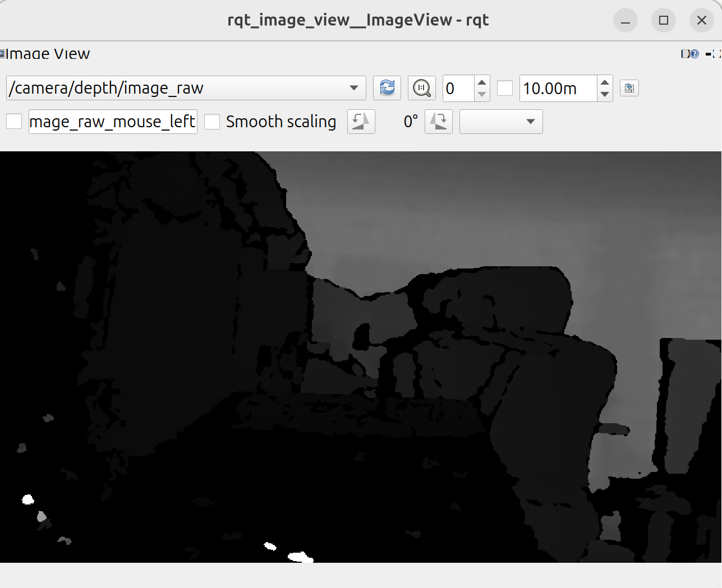Open the Image View help icon
Screen dimensions: 722x588
(x=695, y=54)
